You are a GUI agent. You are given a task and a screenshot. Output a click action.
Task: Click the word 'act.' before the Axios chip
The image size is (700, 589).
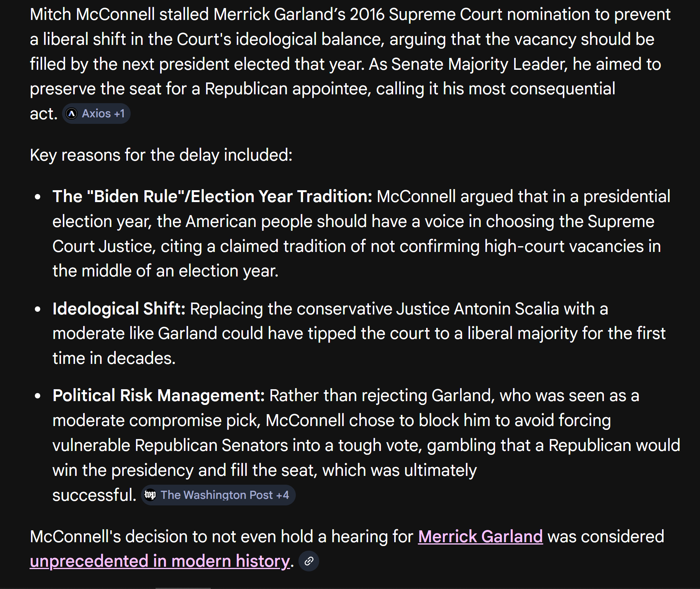tap(44, 114)
